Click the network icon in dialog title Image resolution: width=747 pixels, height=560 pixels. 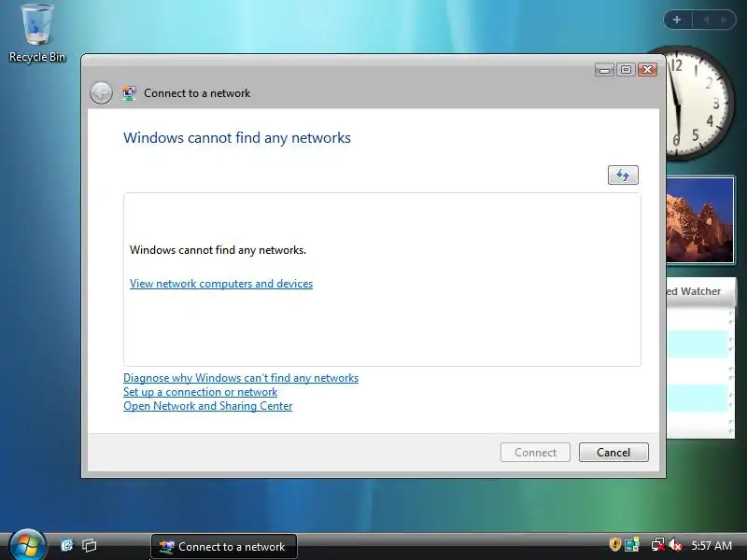point(128,92)
